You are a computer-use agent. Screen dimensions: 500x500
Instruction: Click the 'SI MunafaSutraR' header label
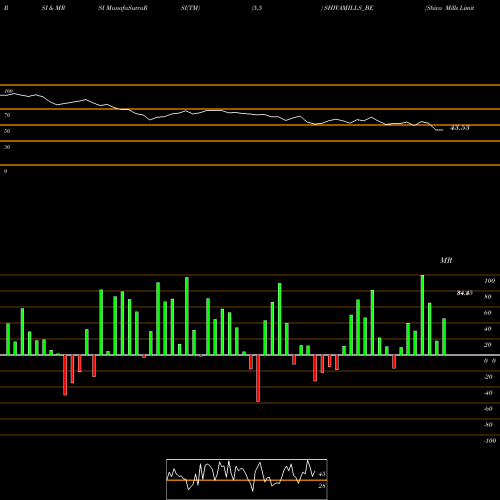point(123,8)
